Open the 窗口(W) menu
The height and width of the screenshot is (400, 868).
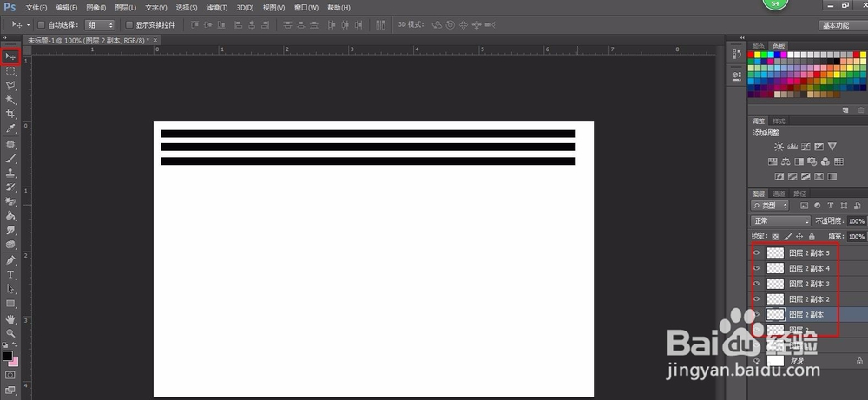click(x=306, y=8)
